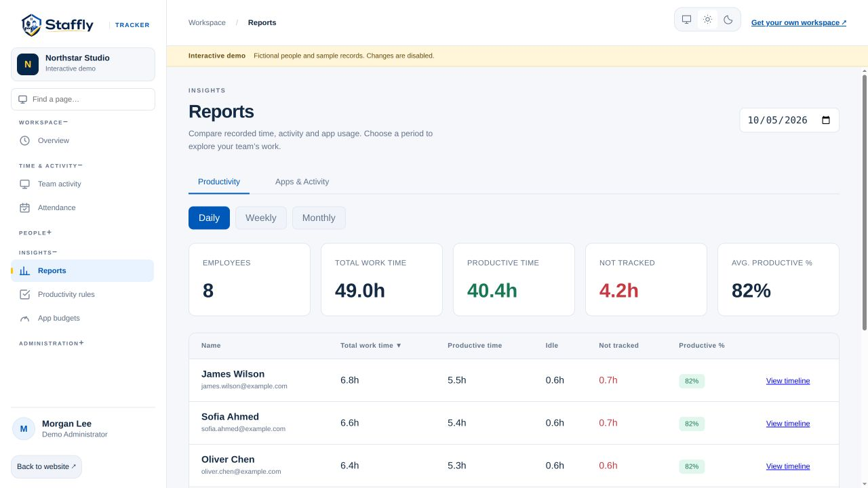Collapse the Time & Activity section
The width and height of the screenshot is (868, 488).
(x=51, y=165)
